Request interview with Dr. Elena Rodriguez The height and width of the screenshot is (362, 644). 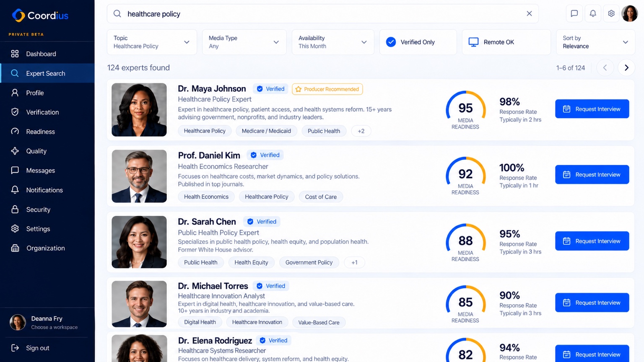(592, 354)
